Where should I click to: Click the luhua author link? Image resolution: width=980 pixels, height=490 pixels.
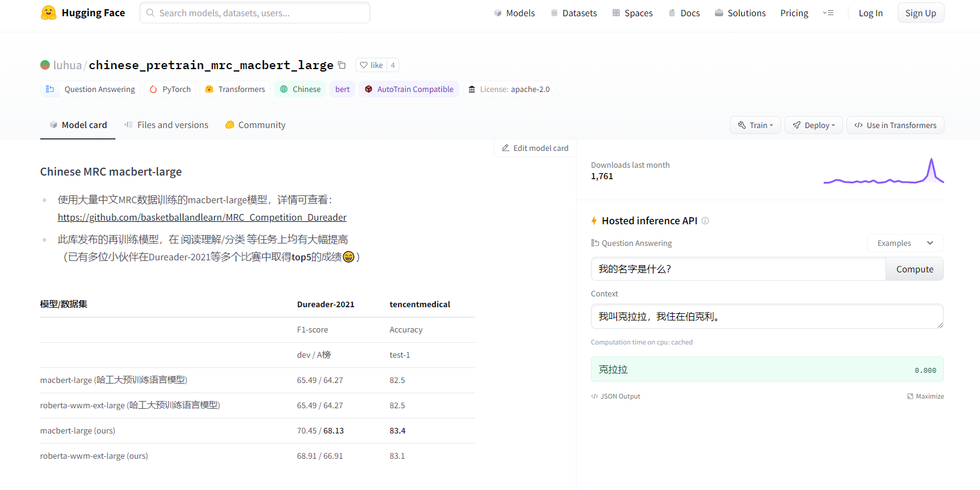pos(67,65)
